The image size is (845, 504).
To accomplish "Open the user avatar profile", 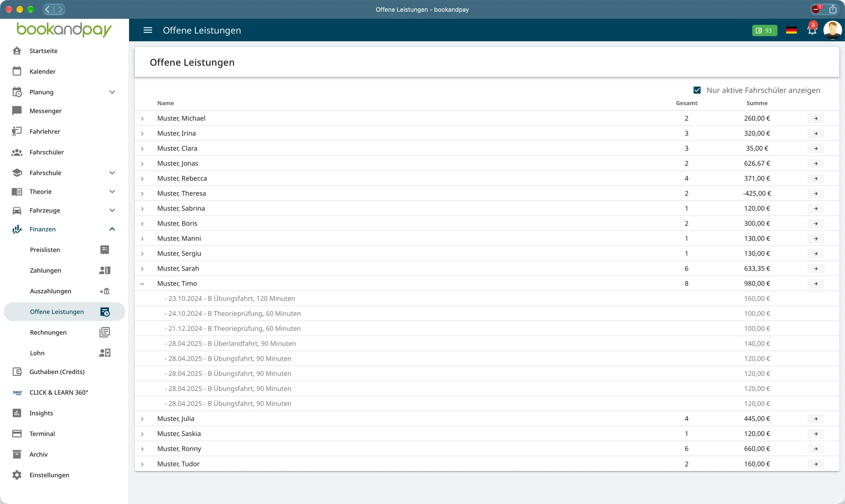I will click(x=832, y=30).
